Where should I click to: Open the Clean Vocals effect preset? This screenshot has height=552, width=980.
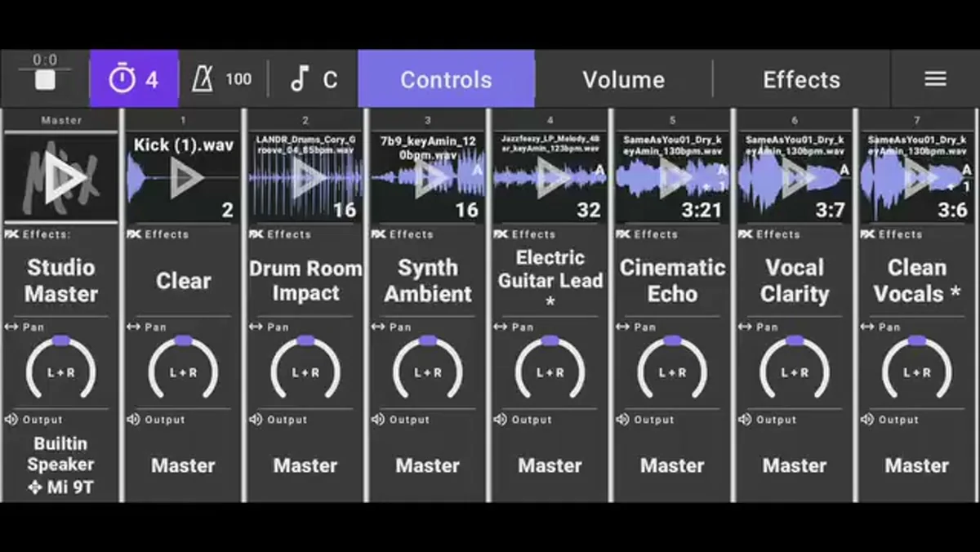(x=917, y=280)
